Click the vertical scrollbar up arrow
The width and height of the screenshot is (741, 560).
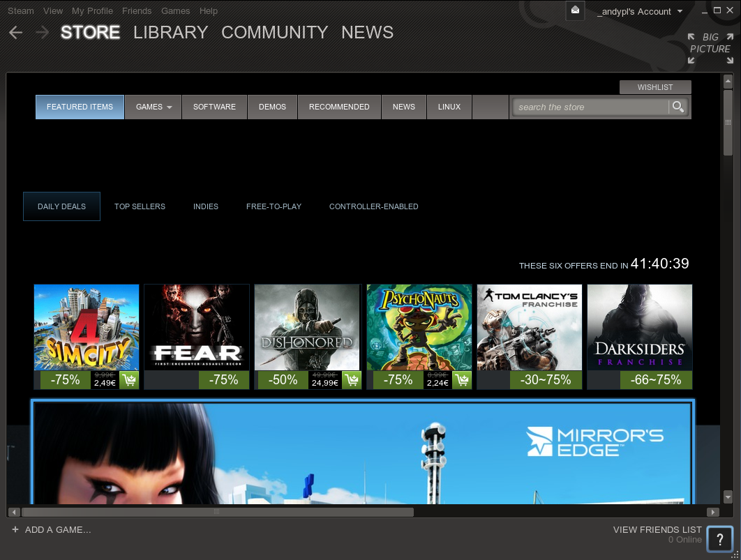pos(728,82)
